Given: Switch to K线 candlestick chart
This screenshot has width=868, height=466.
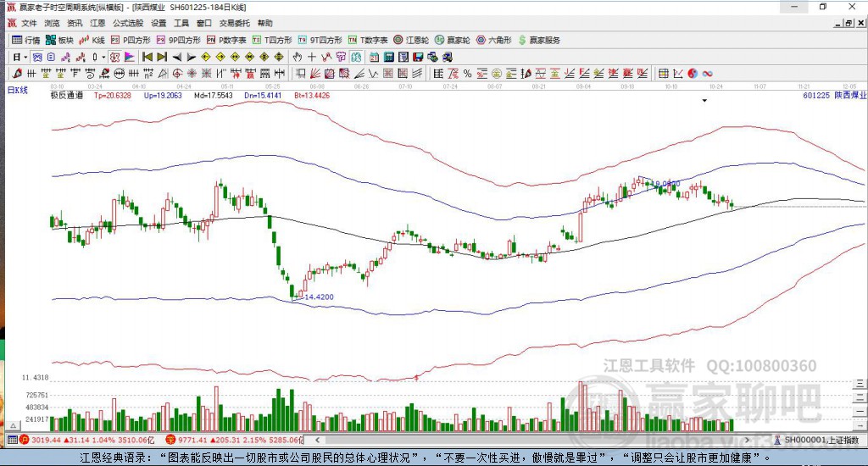Looking at the screenshot, I should point(92,40).
